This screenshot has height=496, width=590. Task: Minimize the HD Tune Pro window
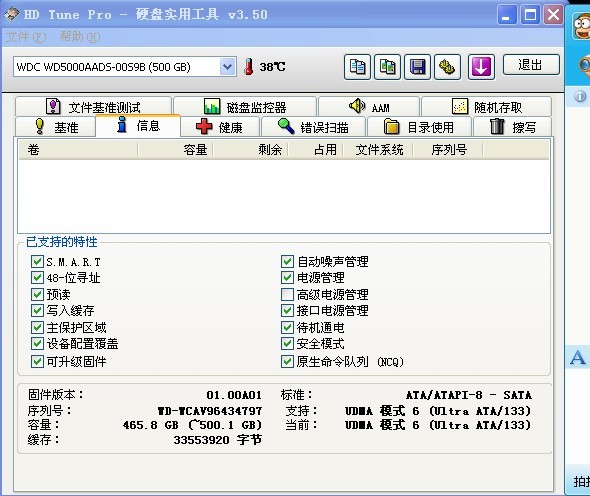[506, 14]
